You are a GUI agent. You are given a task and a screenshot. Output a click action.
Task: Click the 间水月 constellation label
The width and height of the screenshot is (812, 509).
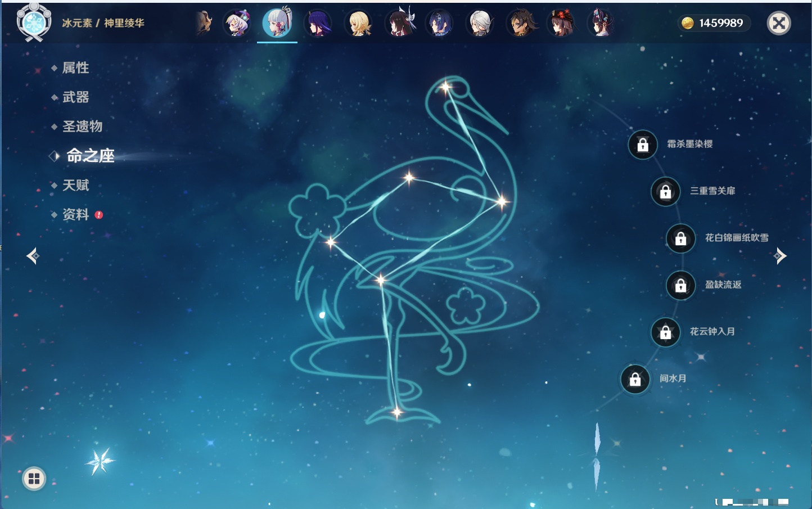tap(673, 379)
